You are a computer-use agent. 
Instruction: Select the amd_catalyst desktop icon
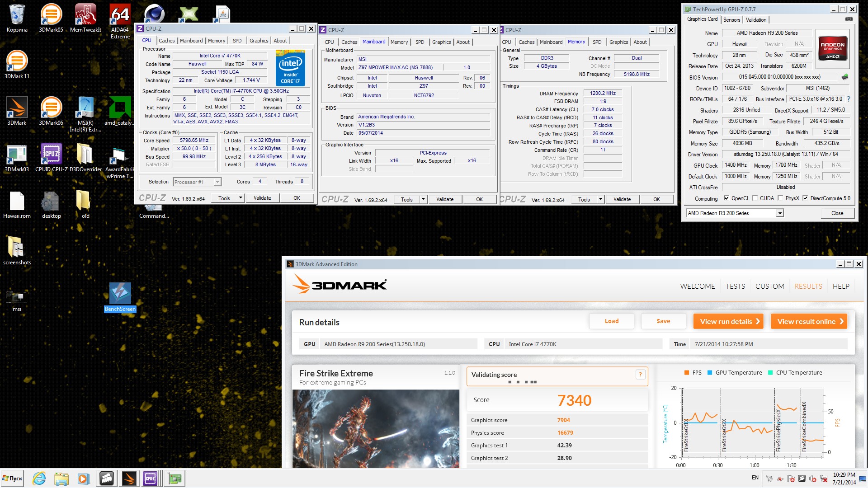pyautogui.click(x=120, y=111)
